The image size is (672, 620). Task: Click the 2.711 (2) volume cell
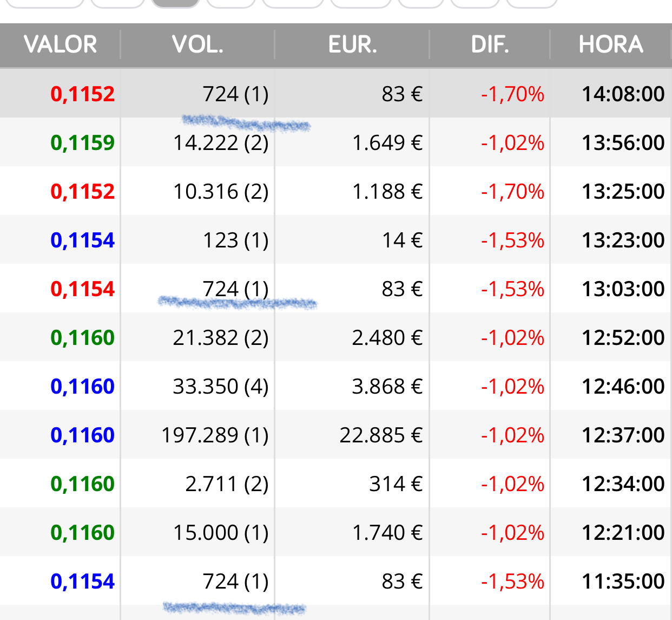pos(227,484)
